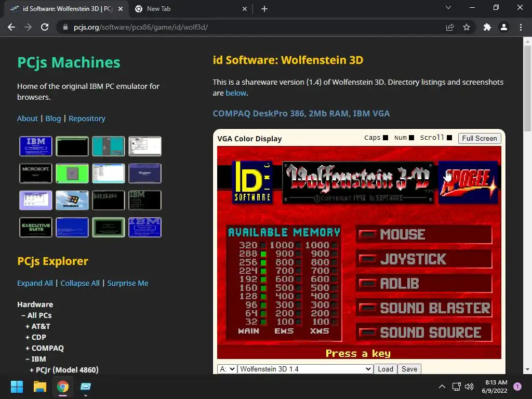Open the Blog link

pos(54,118)
